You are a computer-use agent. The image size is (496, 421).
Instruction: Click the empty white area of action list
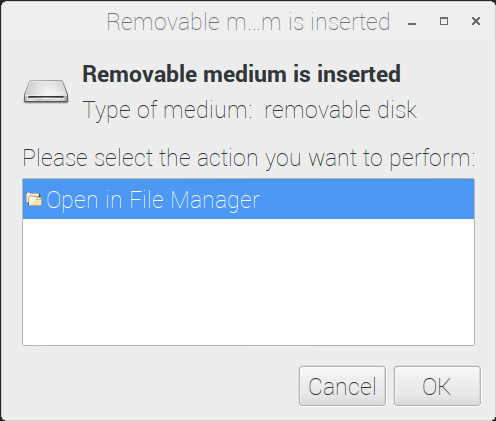coord(248,282)
